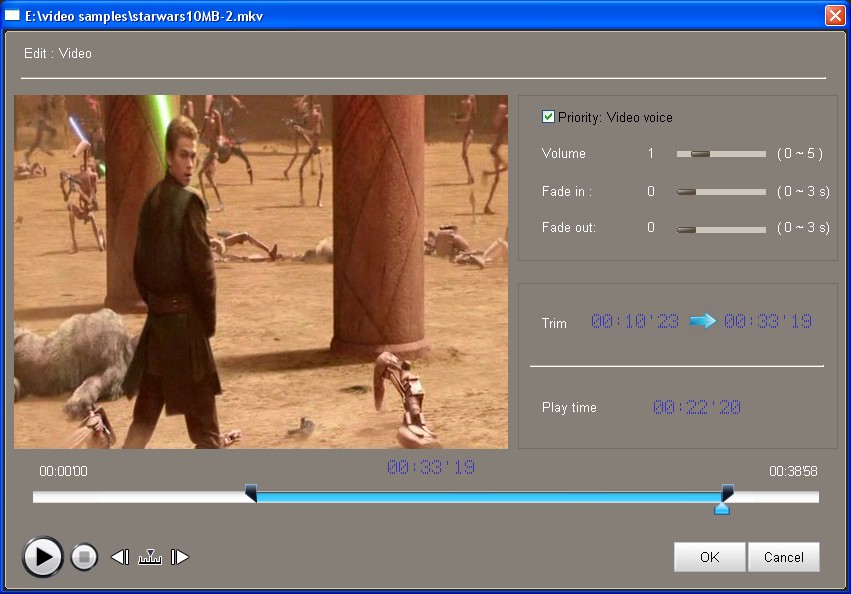Screen dimensions: 851x594
Task: Step forward with the next-frame icon
Action: click(180, 557)
